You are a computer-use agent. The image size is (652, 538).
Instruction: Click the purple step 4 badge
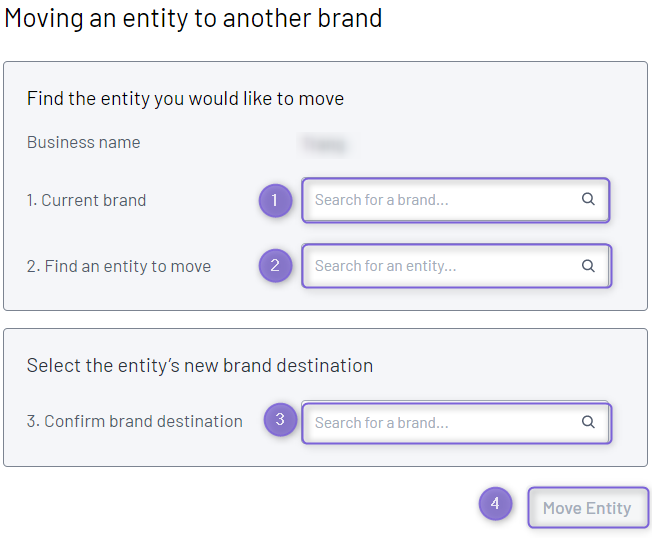point(495,503)
